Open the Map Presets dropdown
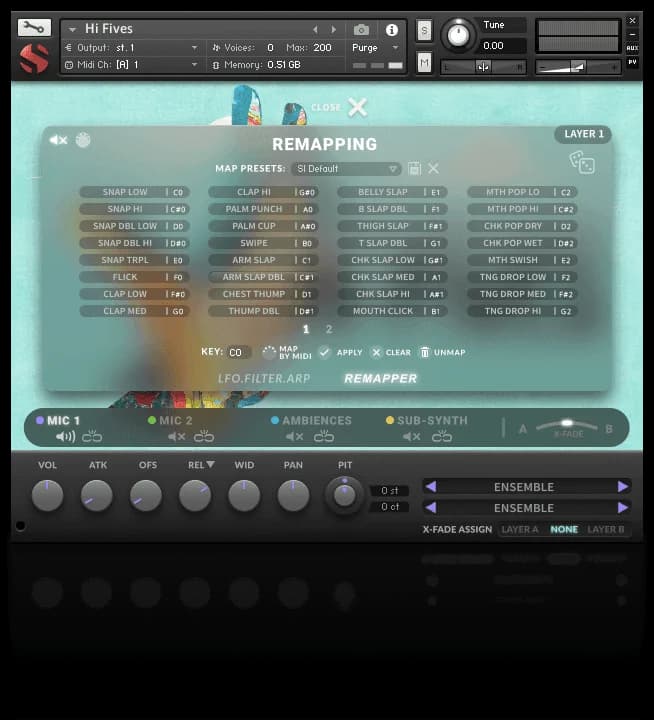 click(346, 169)
